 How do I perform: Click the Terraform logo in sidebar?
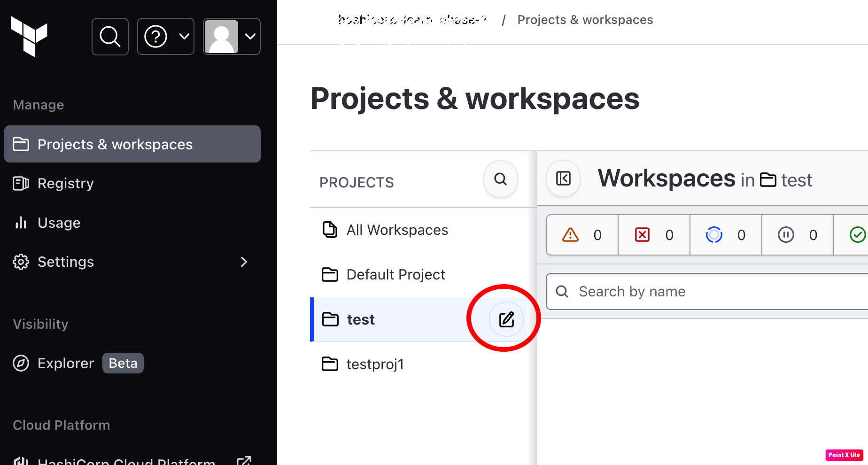pyautogui.click(x=29, y=36)
